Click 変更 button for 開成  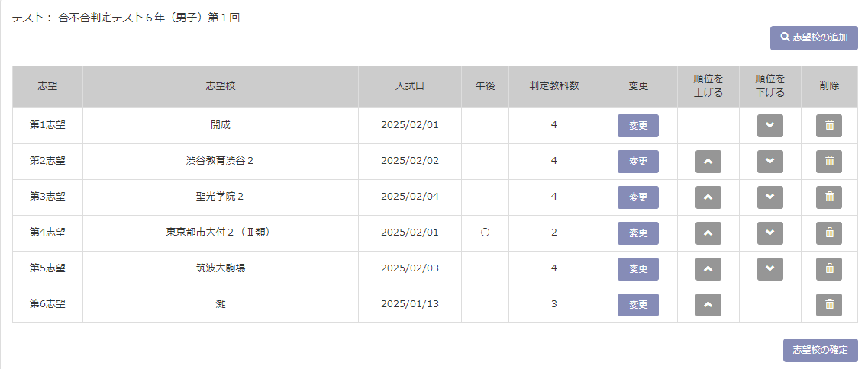click(x=638, y=126)
